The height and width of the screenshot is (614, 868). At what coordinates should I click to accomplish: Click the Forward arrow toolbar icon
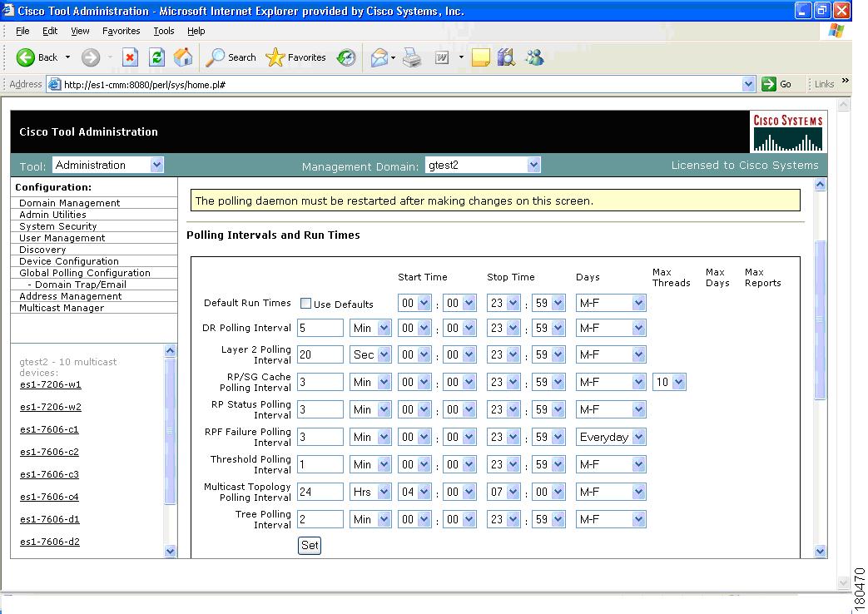click(x=91, y=57)
